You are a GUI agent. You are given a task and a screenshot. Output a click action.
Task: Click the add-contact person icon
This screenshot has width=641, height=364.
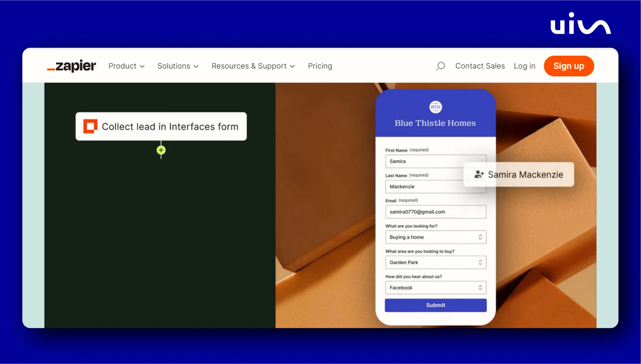tap(479, 174)
